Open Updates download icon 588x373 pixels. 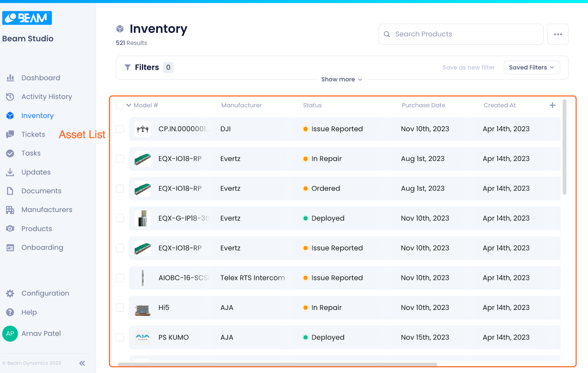[10, 172]
